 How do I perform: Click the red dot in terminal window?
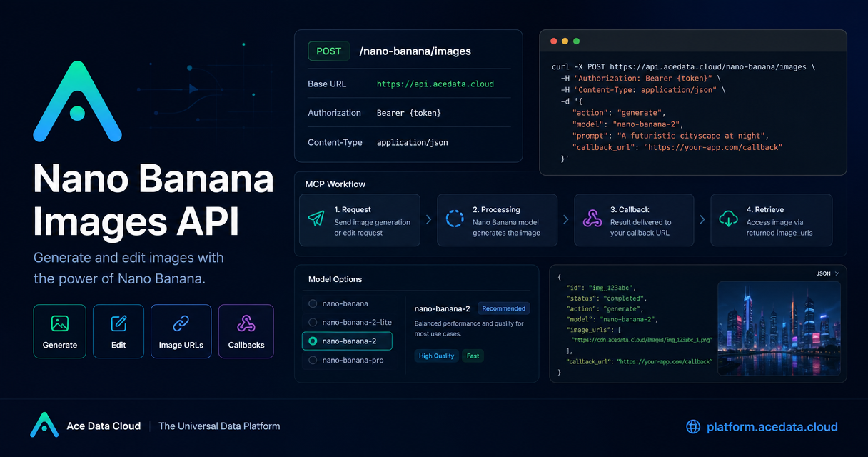[553, 41]
